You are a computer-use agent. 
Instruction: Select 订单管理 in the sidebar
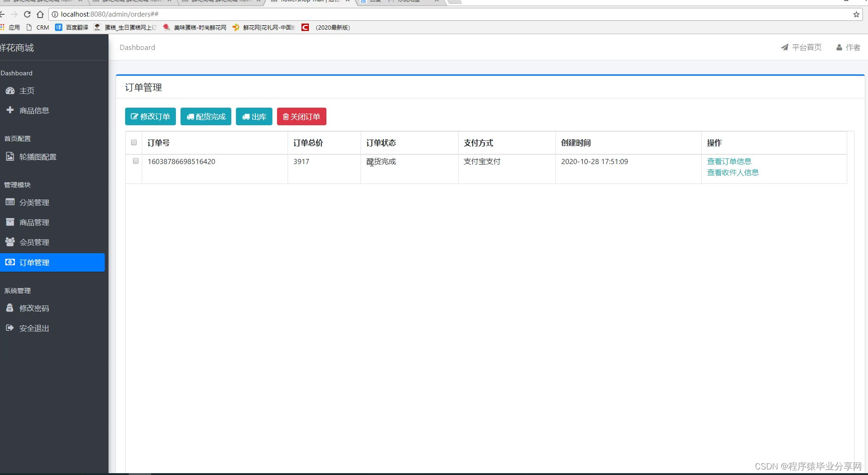pos(53,262)
